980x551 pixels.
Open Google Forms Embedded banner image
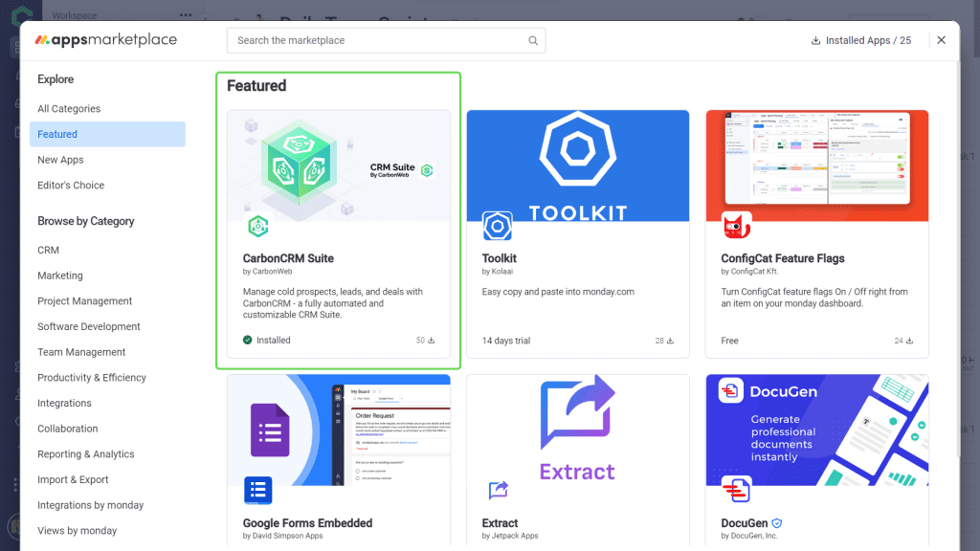tap(339, 430)
